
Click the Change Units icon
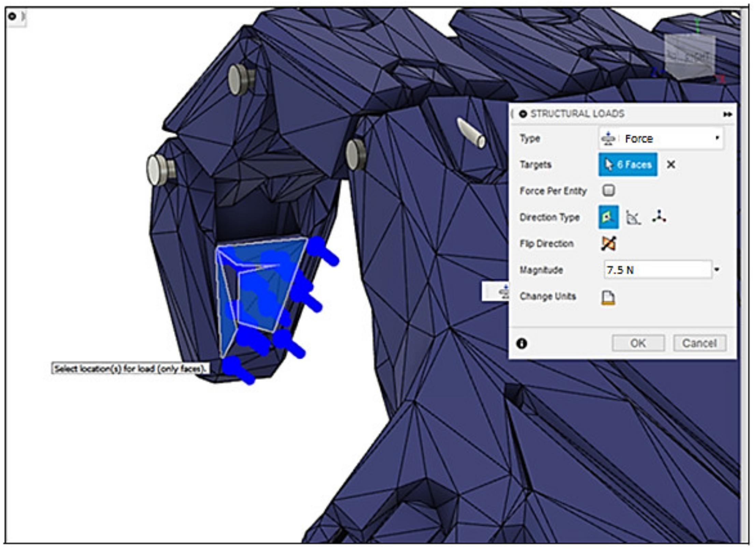(x=608, y=297)
